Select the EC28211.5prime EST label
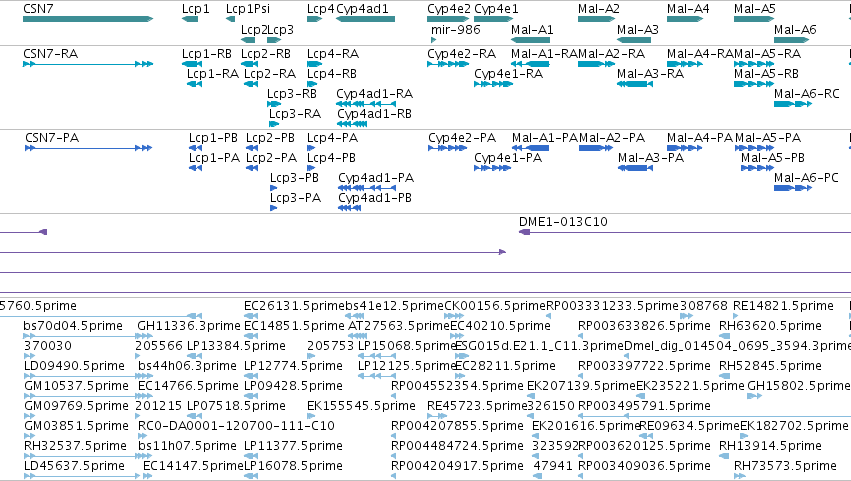The height and width of the screenshot is (481, 851). pyautogui.click(x=505, y=366)
